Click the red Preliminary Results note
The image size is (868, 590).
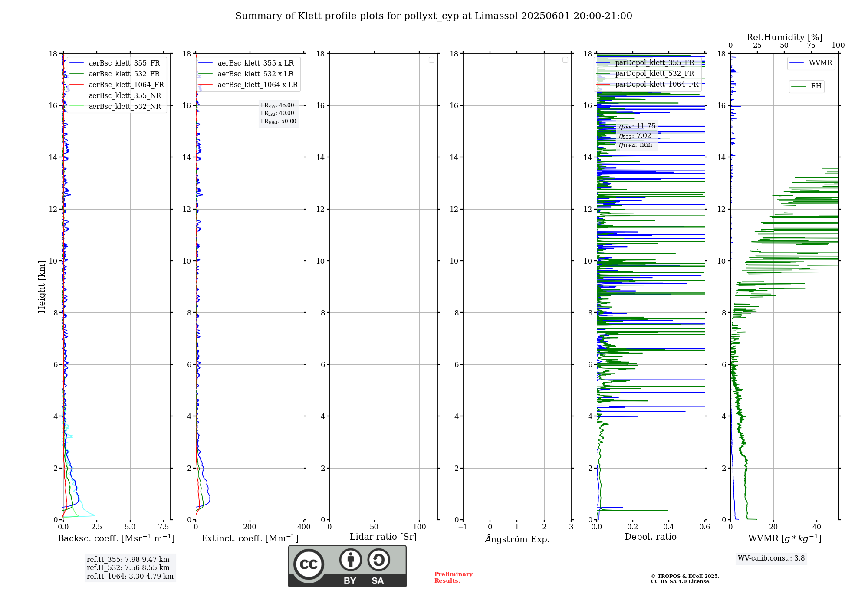point(454,577)
